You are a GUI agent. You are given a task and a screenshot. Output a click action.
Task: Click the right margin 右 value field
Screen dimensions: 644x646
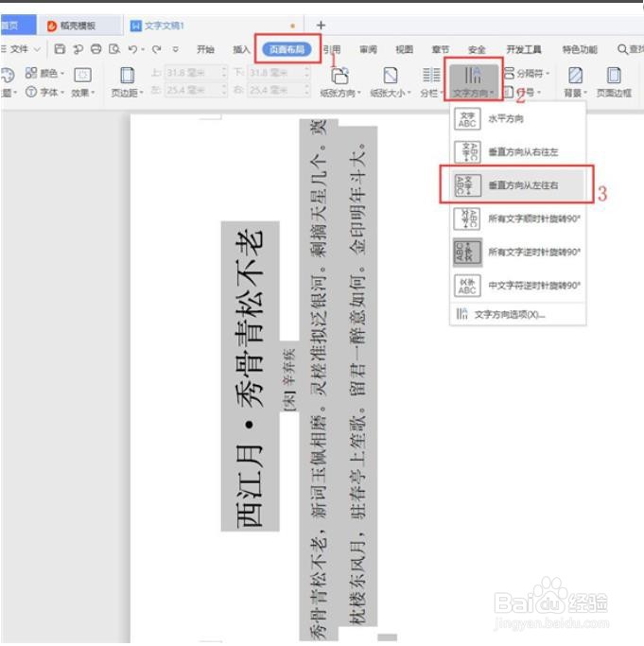[278, 90]
